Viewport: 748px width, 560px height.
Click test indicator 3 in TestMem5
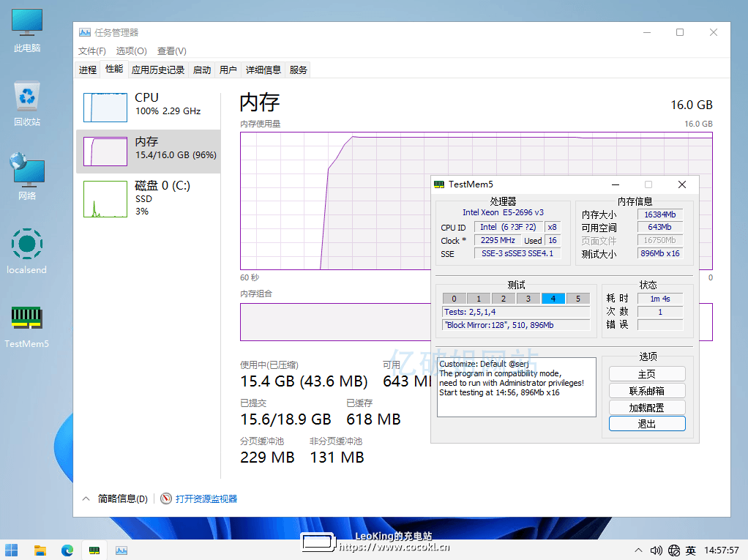[x=528, y=299]
